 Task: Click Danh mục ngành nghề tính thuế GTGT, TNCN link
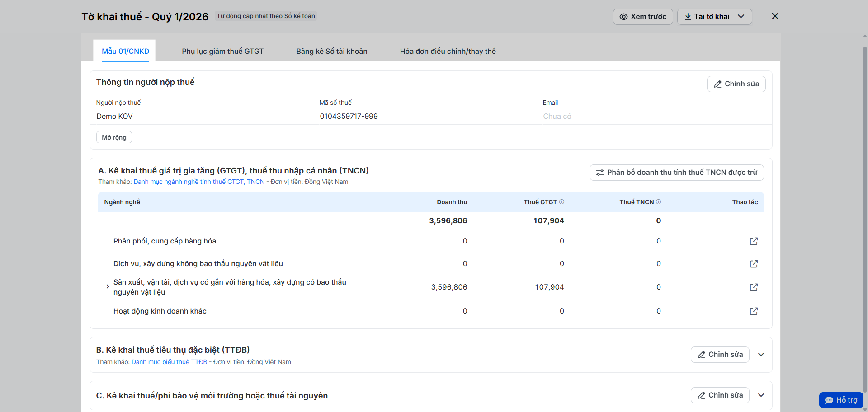point(199,182)
